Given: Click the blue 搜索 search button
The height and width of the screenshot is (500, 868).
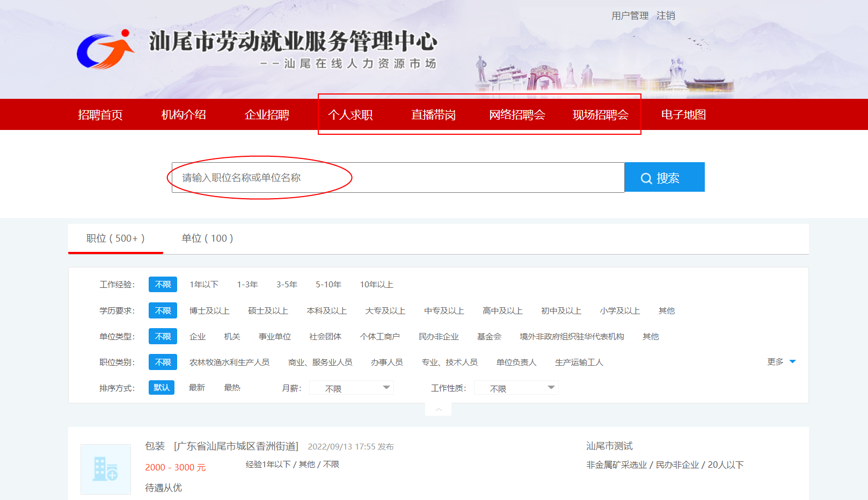Looking at the screenshot, I should pyautogui.click(x=664, y=177).
